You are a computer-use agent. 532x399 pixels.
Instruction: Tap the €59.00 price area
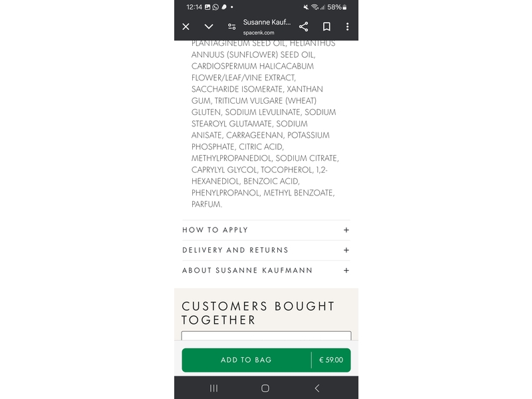point(331,360)
